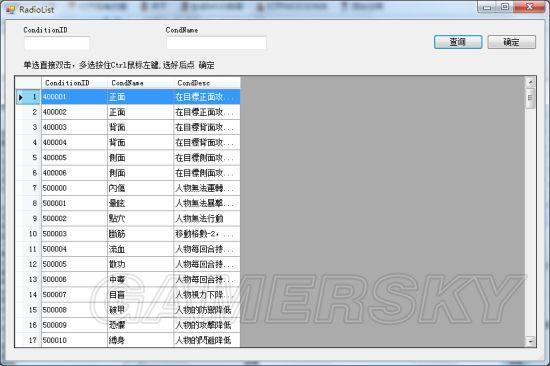Select the row header numbered 7
Viewport: 550px width, 366px height.
pos(28,188)
